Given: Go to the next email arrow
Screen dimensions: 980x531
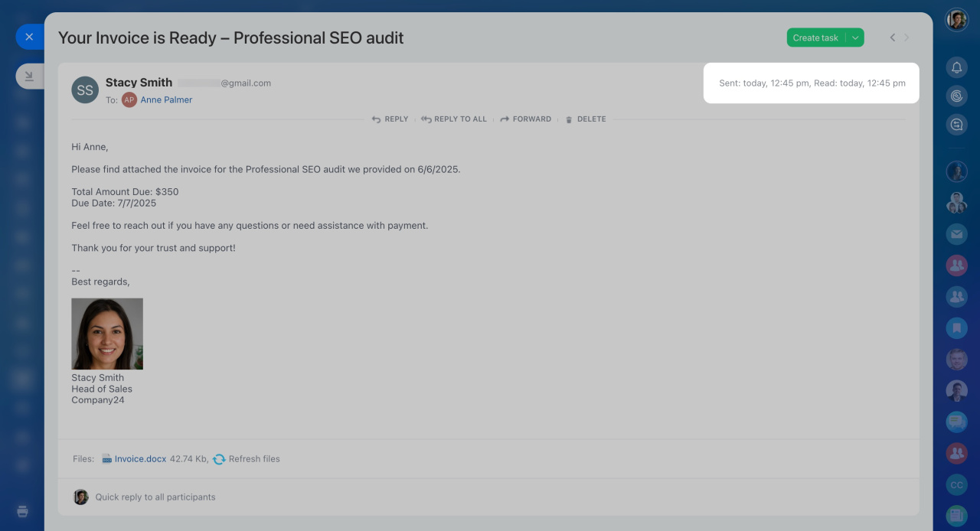Looking at the screenshot, I should tap(907, 37).
